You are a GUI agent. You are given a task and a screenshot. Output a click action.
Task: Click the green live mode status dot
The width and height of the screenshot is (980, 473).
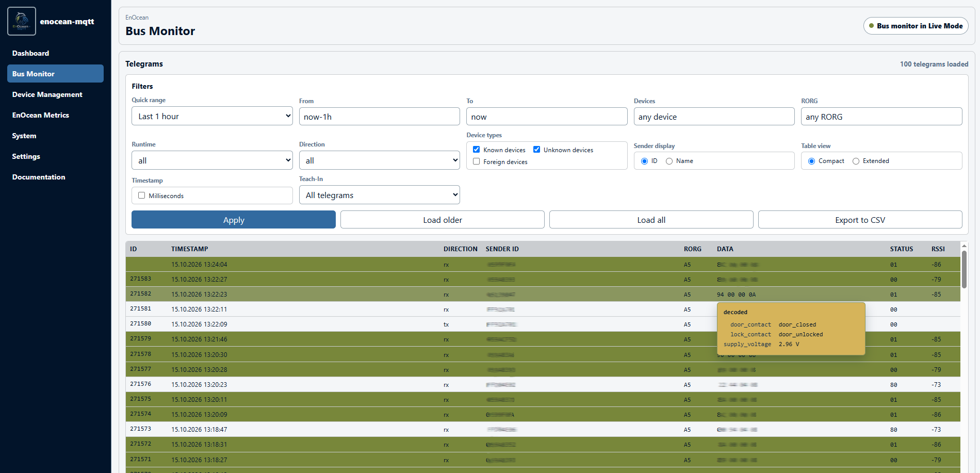click(x=872, y=26)
